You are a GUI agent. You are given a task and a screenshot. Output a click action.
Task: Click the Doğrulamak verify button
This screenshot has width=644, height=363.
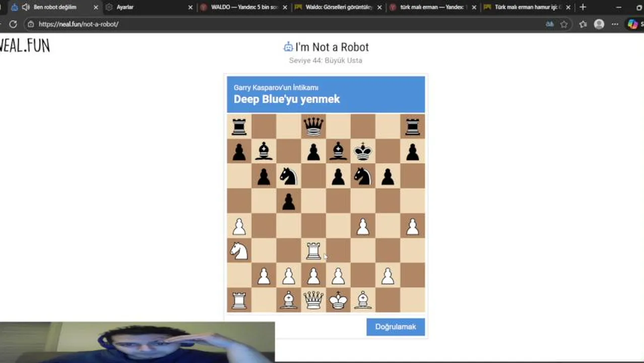(396, 327)
